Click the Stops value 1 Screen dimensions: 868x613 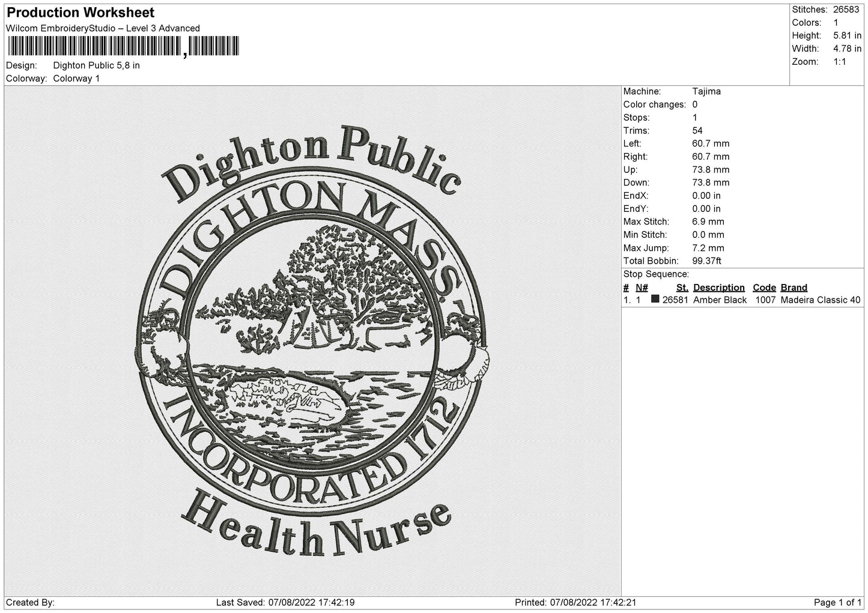[x=695, y=118]
